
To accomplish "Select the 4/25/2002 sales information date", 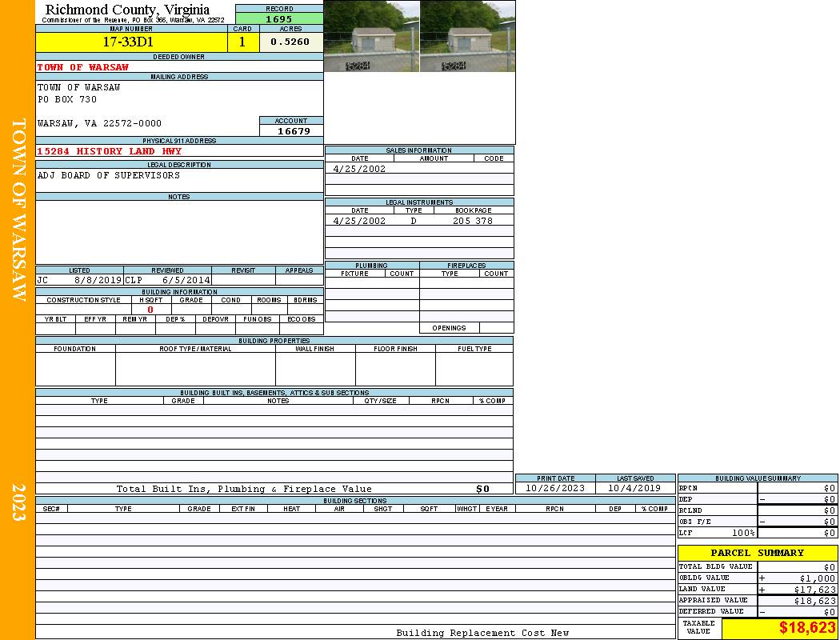I will point(359,169).
